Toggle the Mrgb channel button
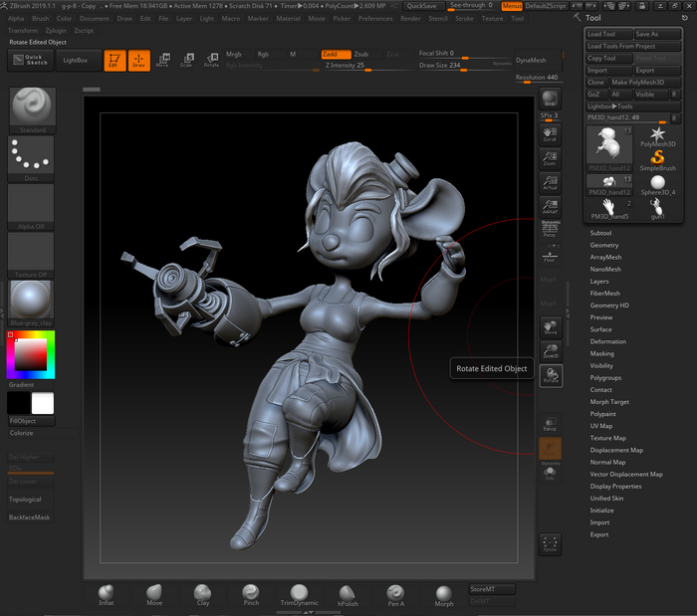Screen dimensions: 697x616 point(234,54)
